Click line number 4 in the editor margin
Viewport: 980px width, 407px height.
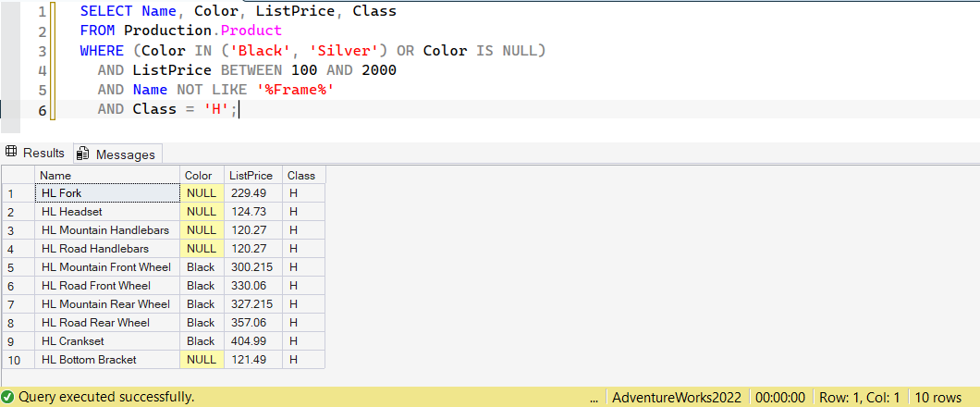click(42, 70)
